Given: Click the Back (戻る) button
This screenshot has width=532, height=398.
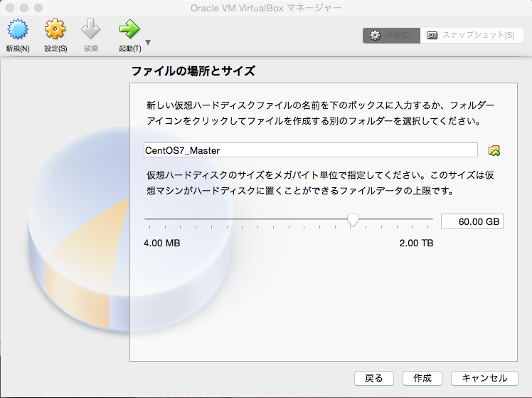Looking at the screenshot, I should click(x=374, y=378).
